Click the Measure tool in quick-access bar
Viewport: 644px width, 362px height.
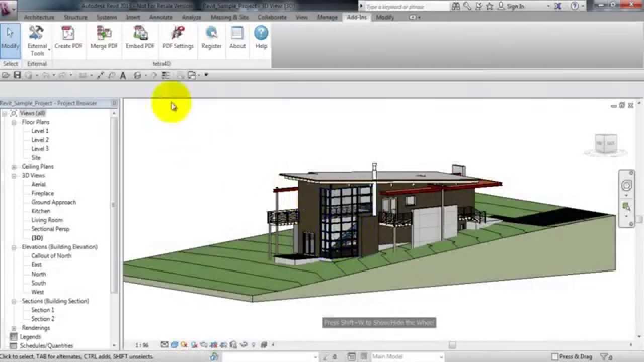point(84,76)
